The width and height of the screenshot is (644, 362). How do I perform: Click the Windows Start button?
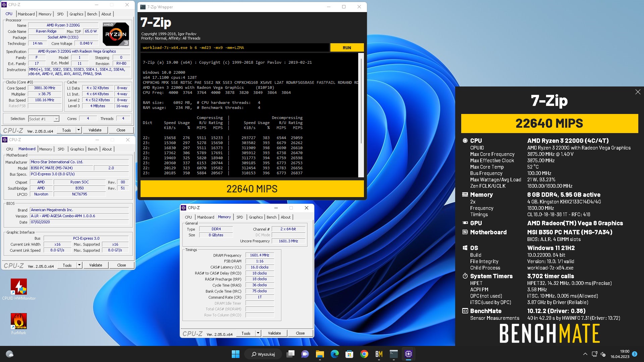pyautogui.click(x=235, y=354)
